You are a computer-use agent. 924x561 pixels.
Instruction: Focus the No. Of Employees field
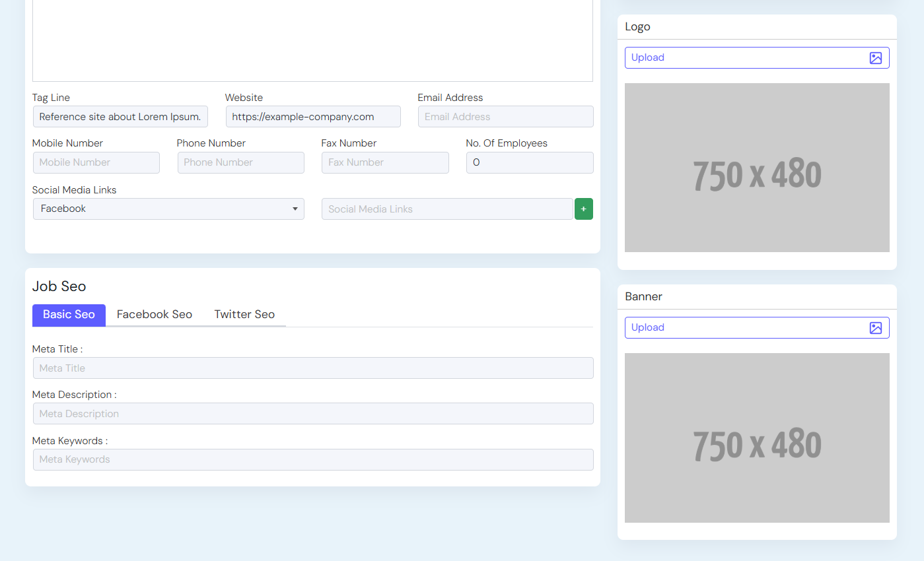point(530,163)
